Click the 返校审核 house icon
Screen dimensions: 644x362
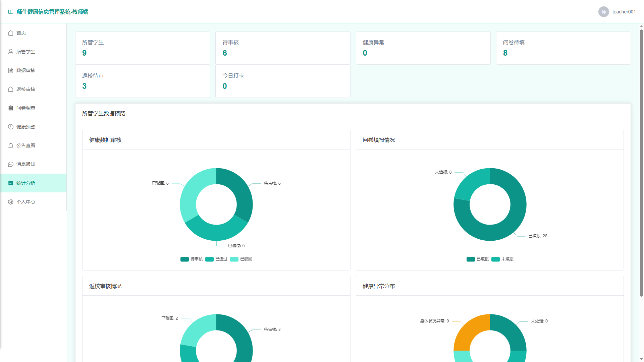[x=11, y=89]
